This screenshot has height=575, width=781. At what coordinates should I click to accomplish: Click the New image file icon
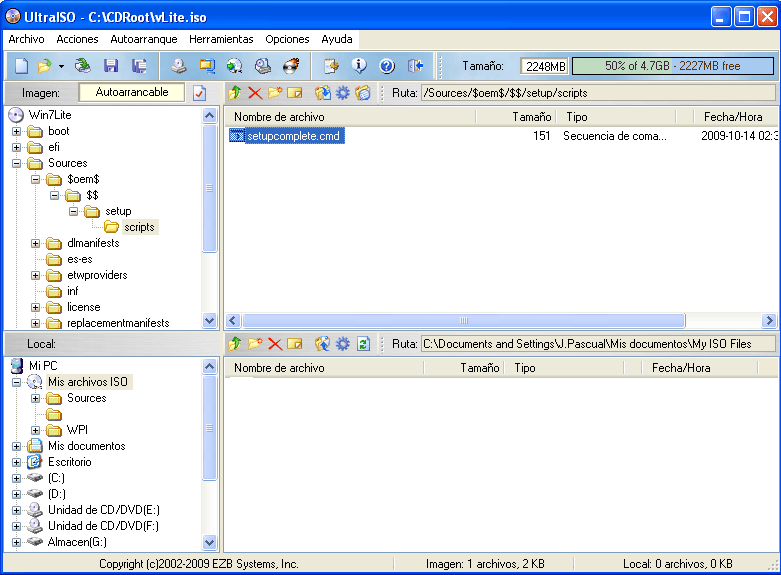(x=21, y=66)
